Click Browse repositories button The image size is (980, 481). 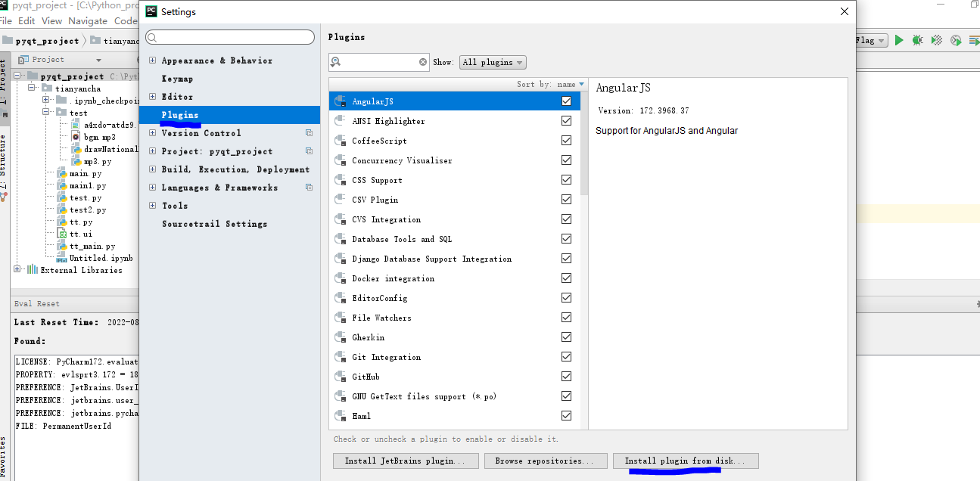(546, 461)
